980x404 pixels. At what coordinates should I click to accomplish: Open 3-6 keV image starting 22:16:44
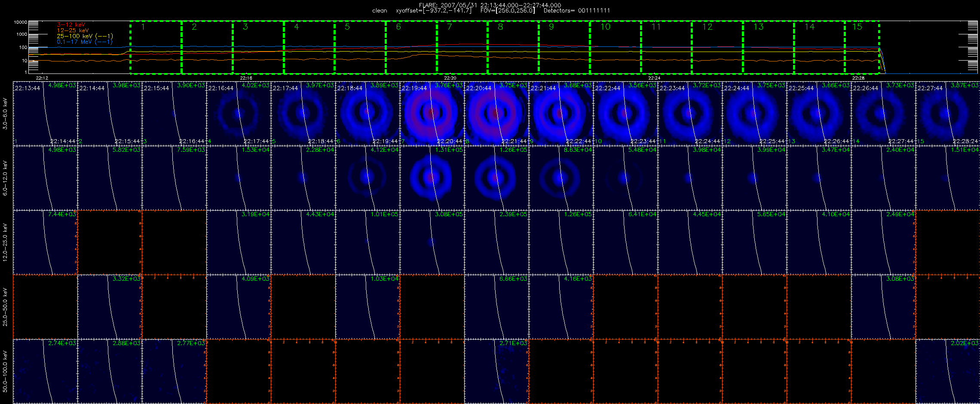pyautogui.click(x=239, y=113)
